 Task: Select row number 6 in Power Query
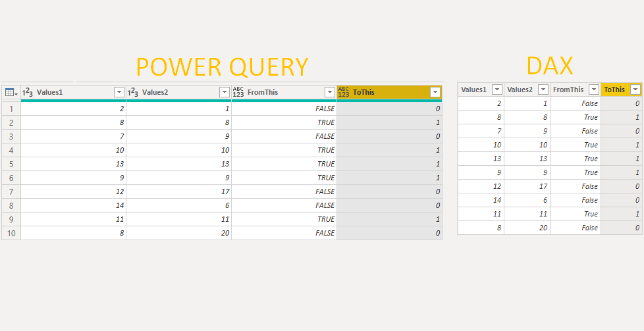[x=11, y=178]
